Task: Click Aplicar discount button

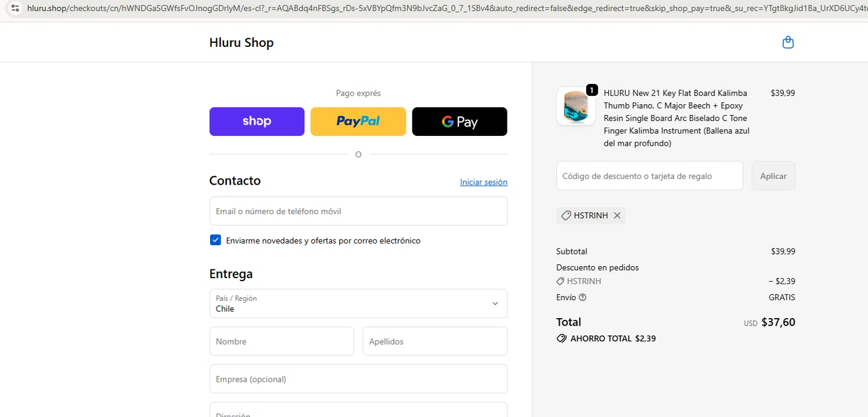Action: [773, 176]
